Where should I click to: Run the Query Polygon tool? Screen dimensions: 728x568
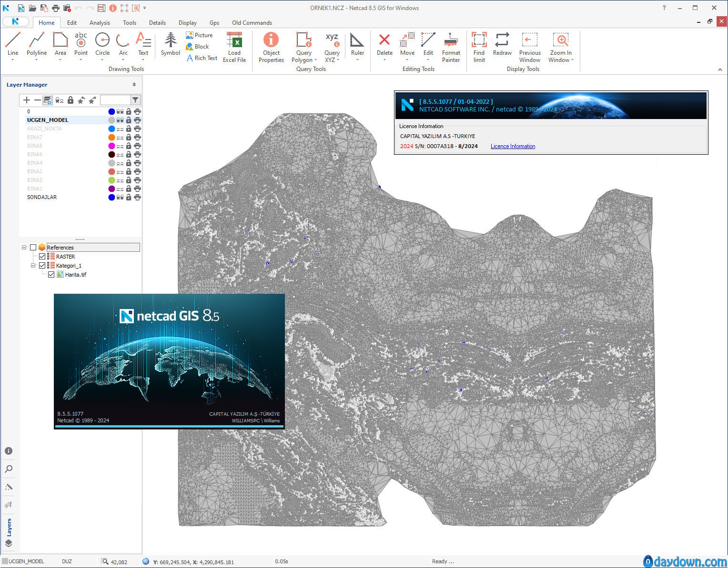[304, 47]
